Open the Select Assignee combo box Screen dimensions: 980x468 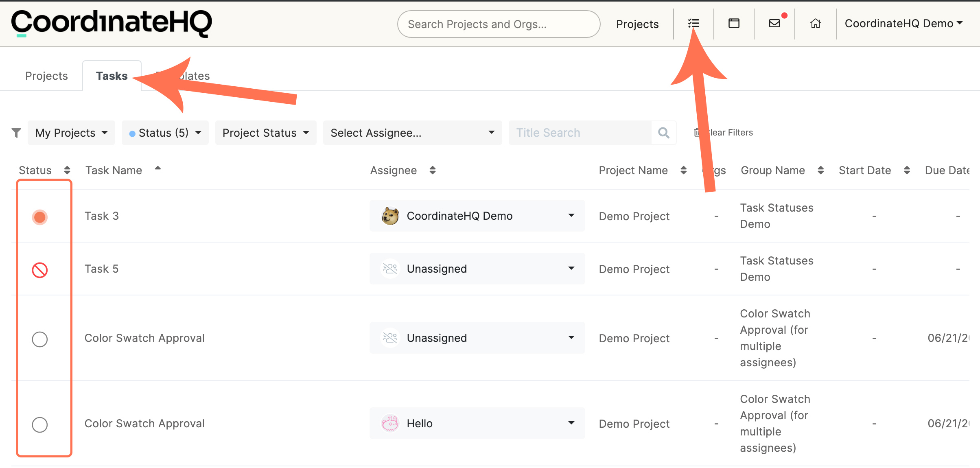point(412,133)
